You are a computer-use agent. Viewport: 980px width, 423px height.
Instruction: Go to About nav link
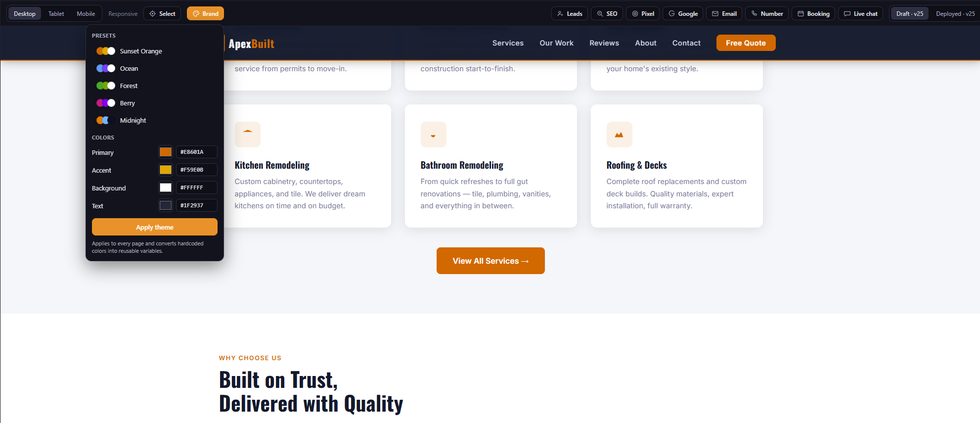[x=646, y=43]
